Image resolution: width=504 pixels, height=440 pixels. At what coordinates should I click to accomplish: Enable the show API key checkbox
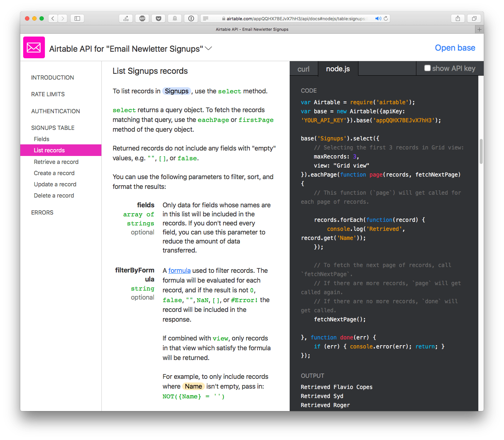coord(427,68)
